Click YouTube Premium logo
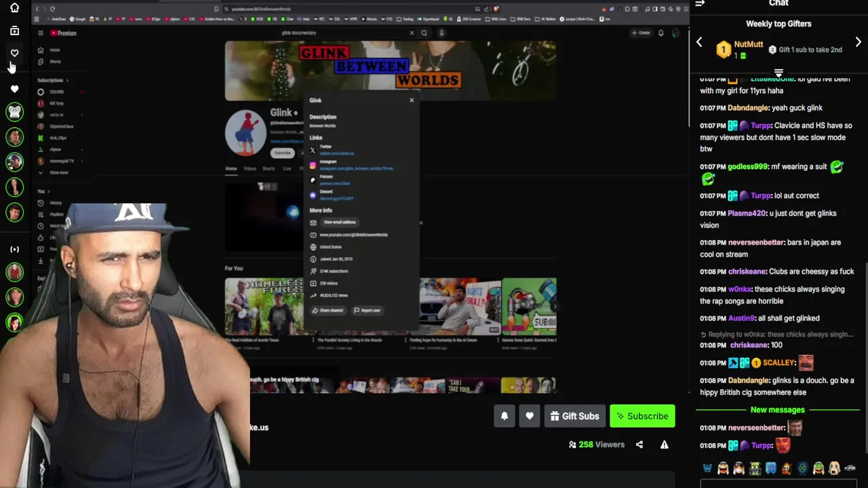The image size is (868, 488). 63,33
